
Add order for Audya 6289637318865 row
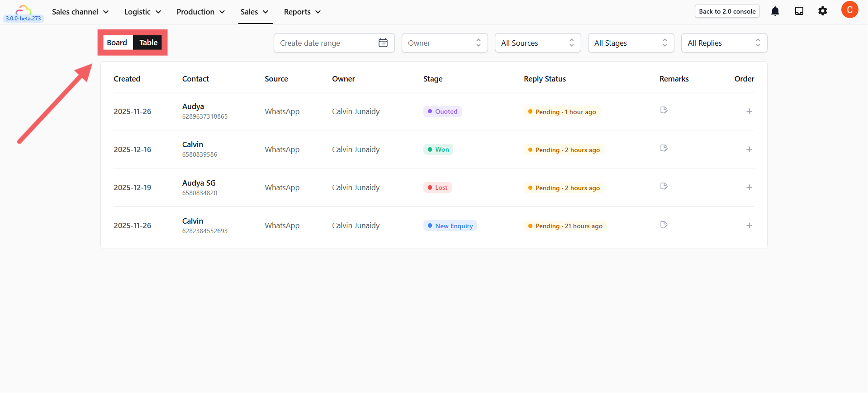tap(749, 111)
